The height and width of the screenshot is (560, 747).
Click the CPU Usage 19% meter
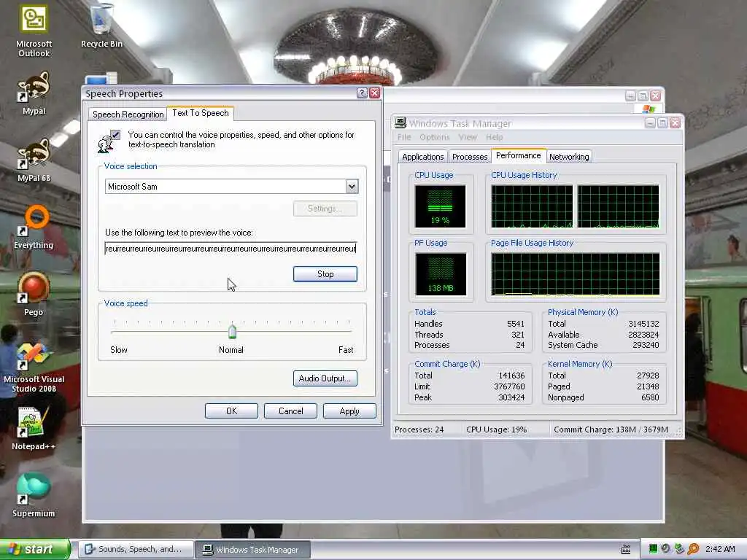(x=440, y=206)
